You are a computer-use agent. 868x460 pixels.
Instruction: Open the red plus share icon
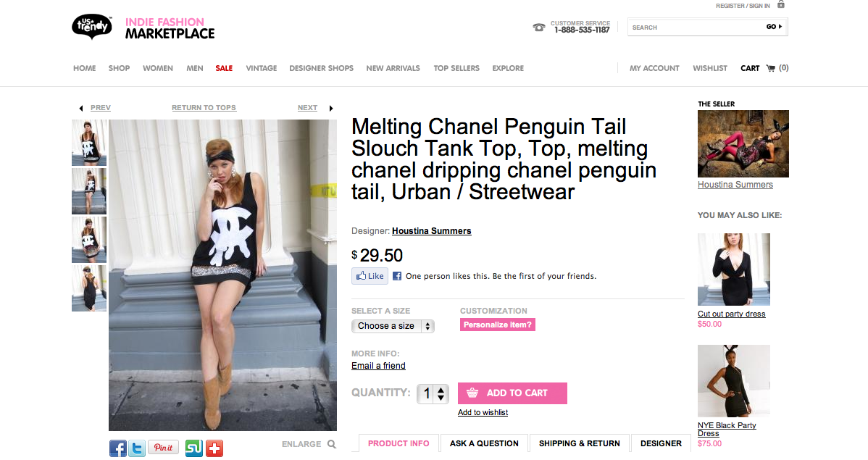pos(214,448)
